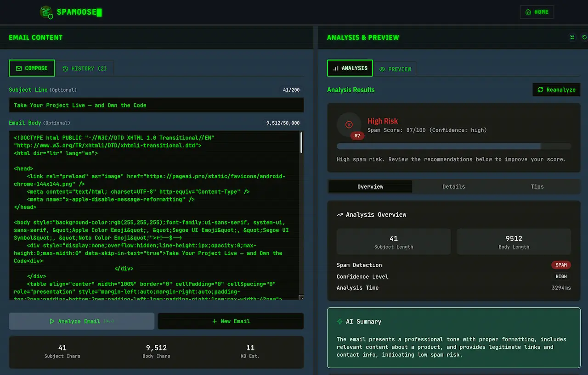The height and width of the screenshot is (375, 588).
Task: Select the Analysis tab
Action: pos(350,68)
